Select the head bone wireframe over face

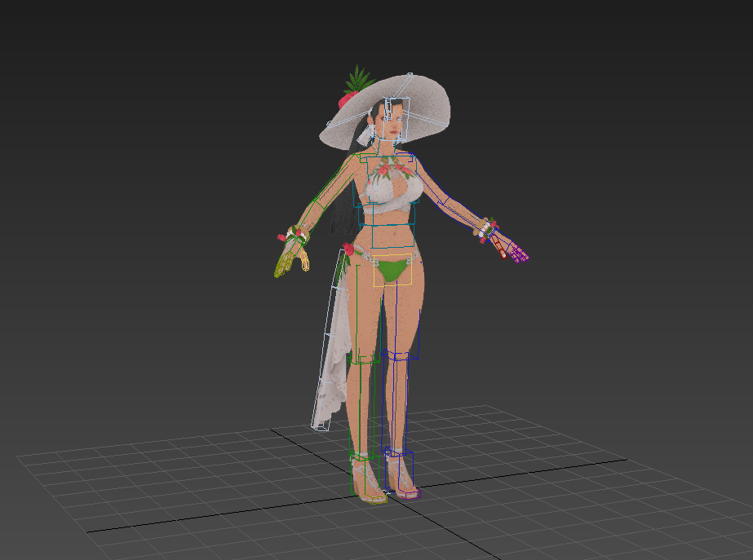point(396,120)
